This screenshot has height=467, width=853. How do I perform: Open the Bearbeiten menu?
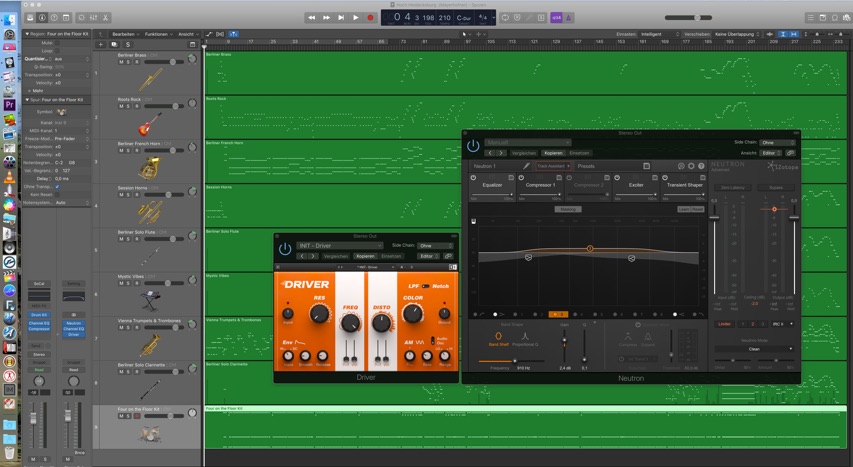tap(124, 34)
